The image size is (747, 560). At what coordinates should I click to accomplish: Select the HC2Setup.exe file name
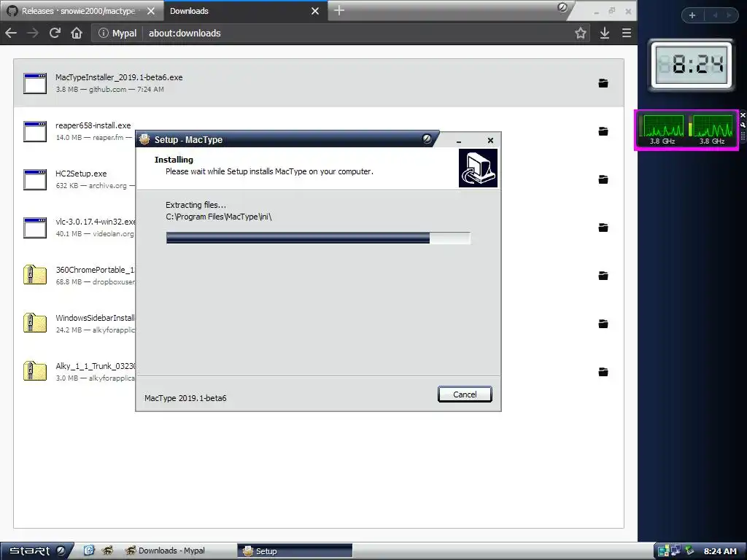coord(81,174)
